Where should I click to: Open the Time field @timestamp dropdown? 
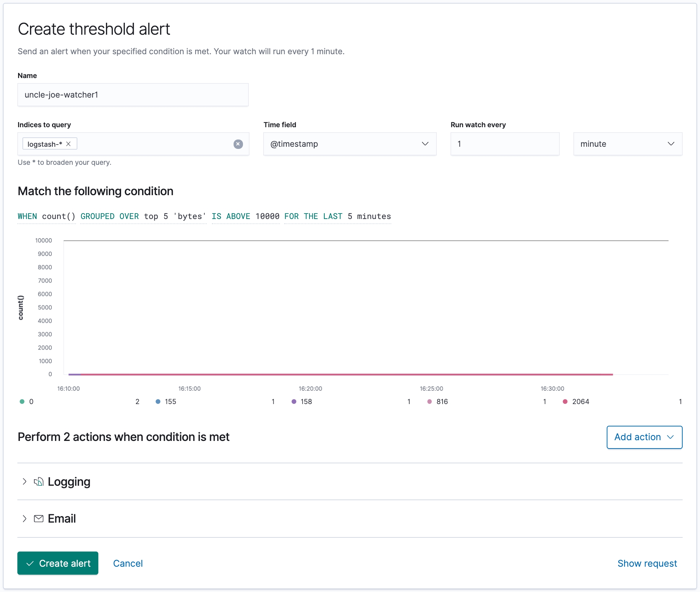350,144
